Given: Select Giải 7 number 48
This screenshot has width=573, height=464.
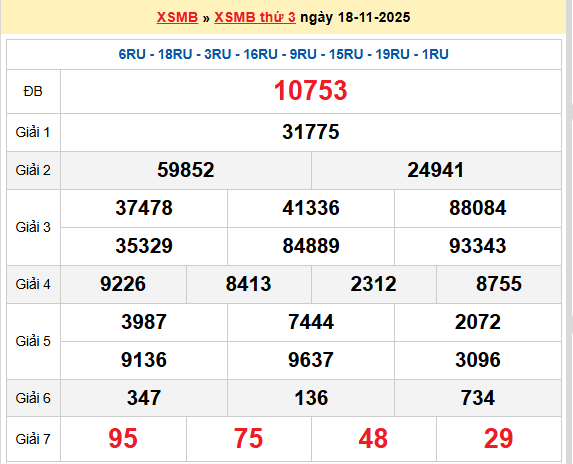Looking at the screenshot, I should [x=373, y=438].
